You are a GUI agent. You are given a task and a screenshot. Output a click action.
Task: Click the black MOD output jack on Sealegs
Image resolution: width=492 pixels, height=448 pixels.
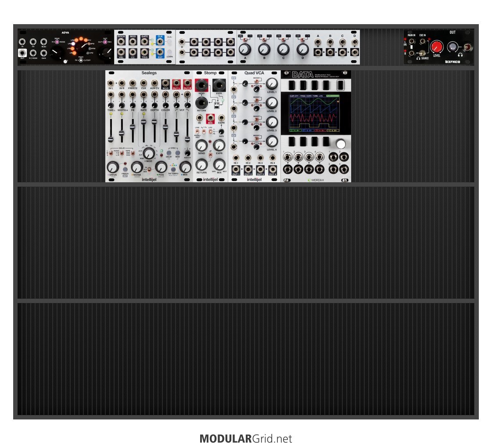tap(165, 83)
